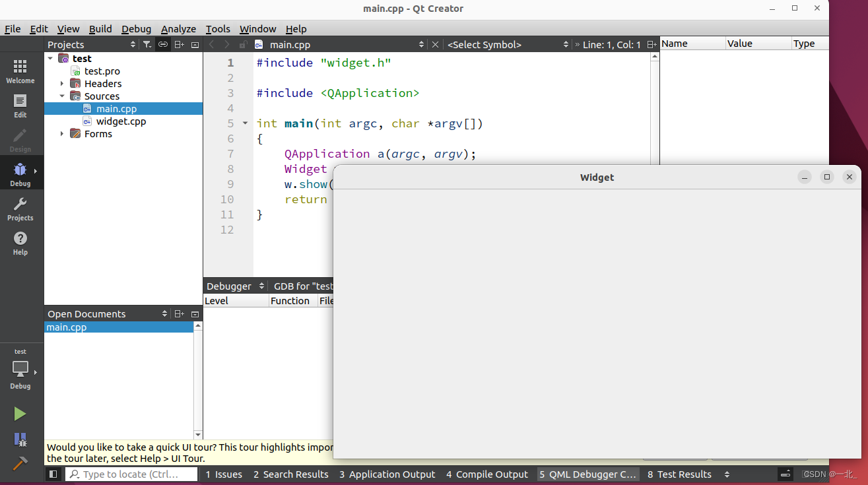Image resolution: width=868 pixels, height=485 pixels.
Task: Toggle synchronize with editor link icon
Action: pyautogui.click(x=162, y=44)
